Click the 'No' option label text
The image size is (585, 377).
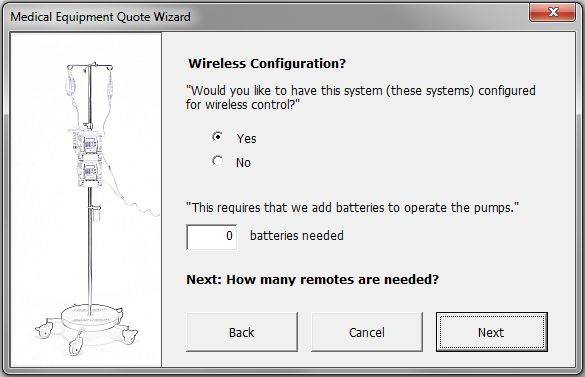(243, 162)
